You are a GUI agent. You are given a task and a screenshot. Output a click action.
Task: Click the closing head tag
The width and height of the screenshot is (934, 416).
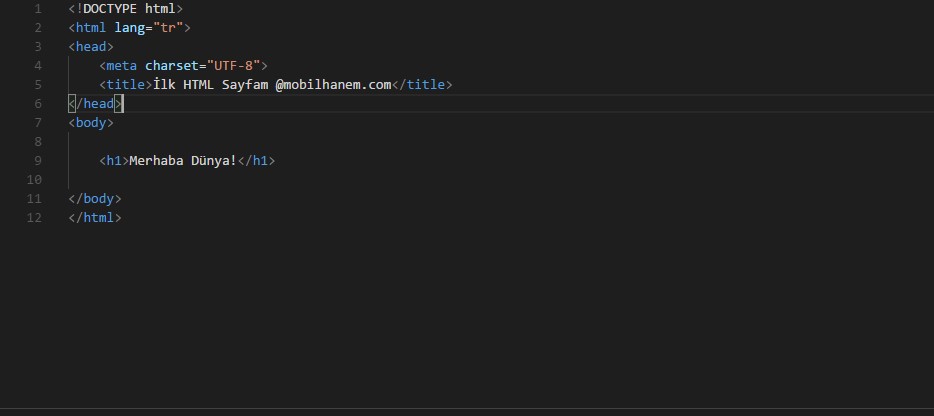tap(95, 104)
